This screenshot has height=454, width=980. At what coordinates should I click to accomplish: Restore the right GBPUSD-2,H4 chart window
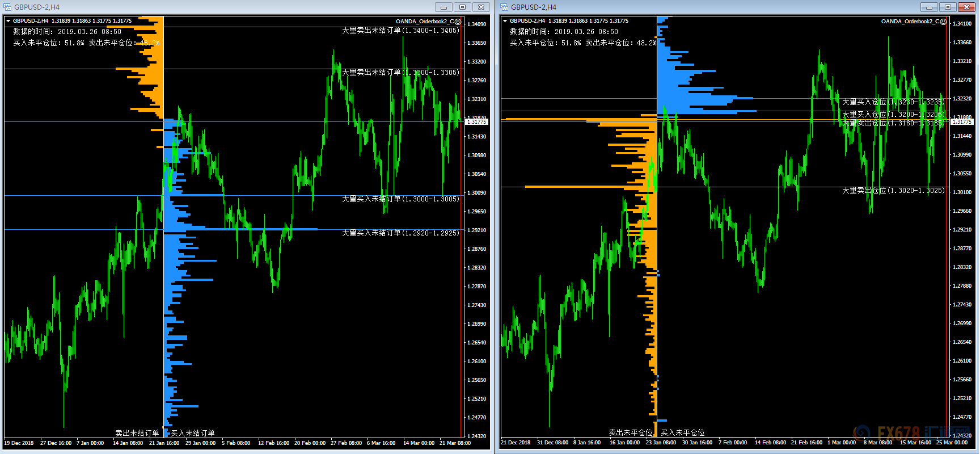coord(948,7)
